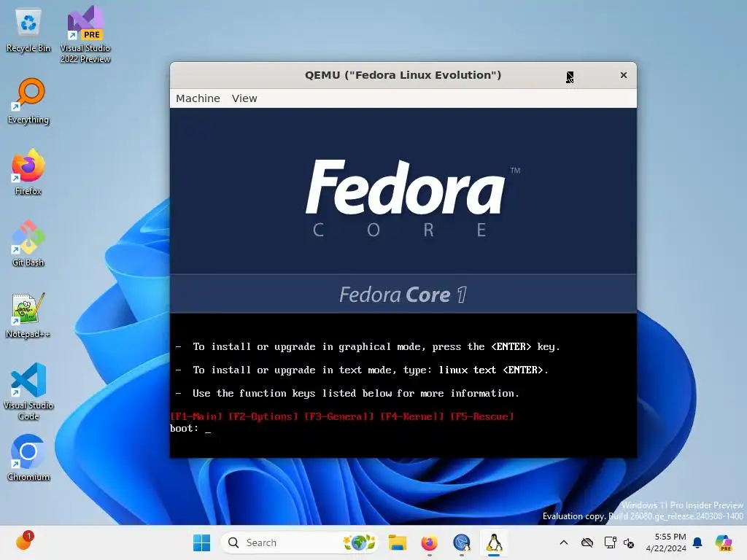Open the Machine menu in QEMU
Viewport: 747px width, 560px height.
198,98
